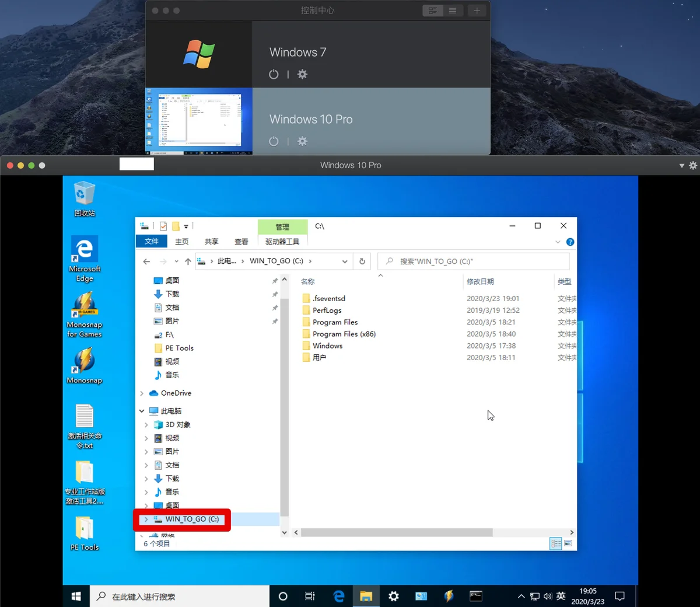Click the network icon in the system tray
This screenshot has height=607, width=700.
(535, 596)
